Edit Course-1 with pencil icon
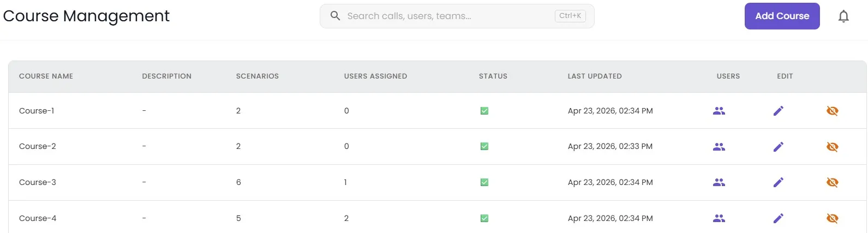The width and height of the screenshot is (868, 233). pos(779,111)
